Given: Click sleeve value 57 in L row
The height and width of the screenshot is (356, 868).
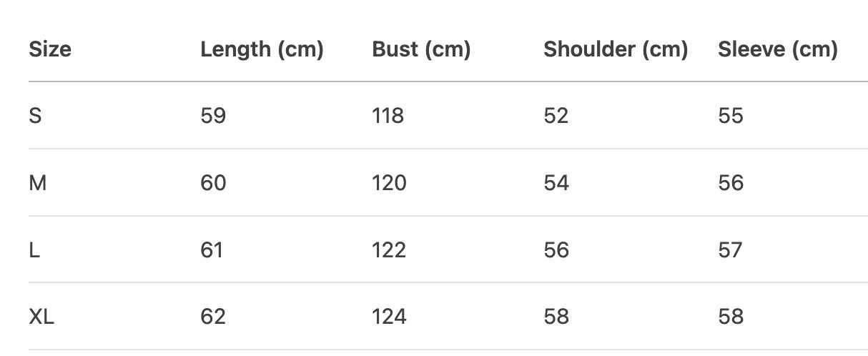Looking at the screenshot, I should [x=731, y=250].
